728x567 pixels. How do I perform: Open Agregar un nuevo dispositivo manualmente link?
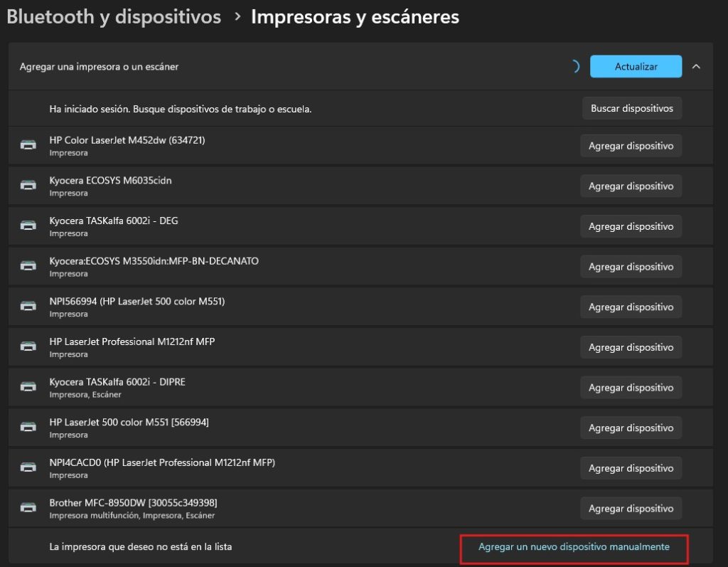[574, 547]
